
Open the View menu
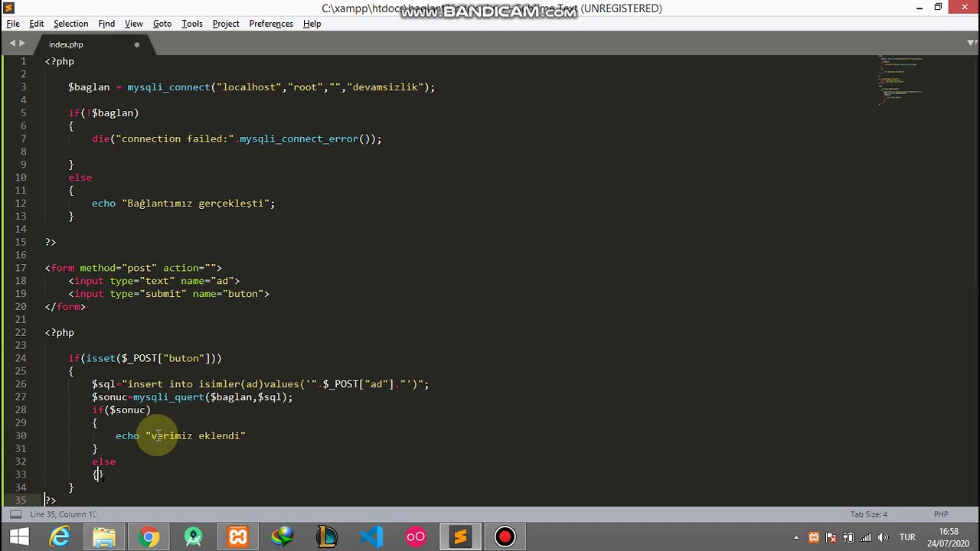click(133, 24)
